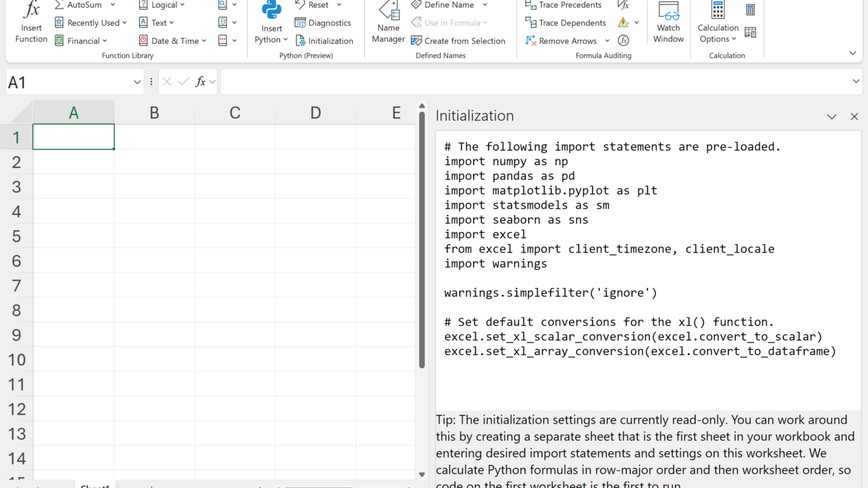Close the Initialization pane
Screen dimensions: 868x488
click(x=854, y=117)
